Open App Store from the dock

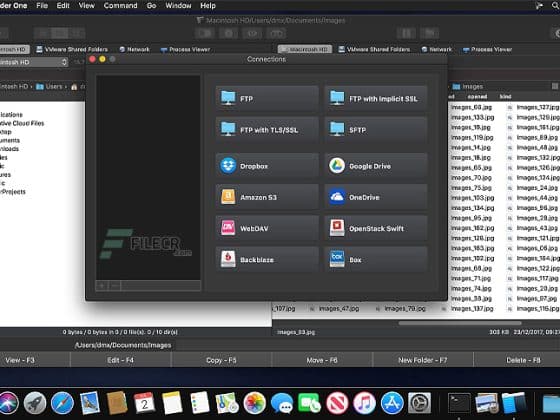pos(392,403)
